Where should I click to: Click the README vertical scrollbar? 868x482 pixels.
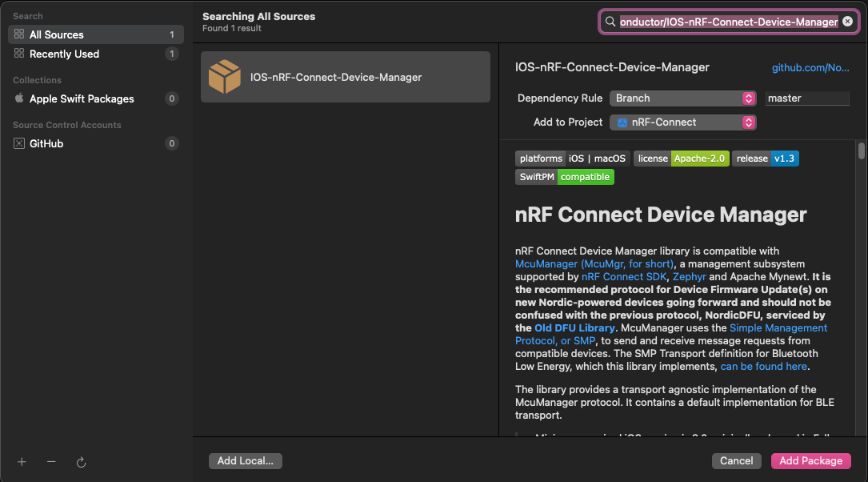tap(862, 151)
